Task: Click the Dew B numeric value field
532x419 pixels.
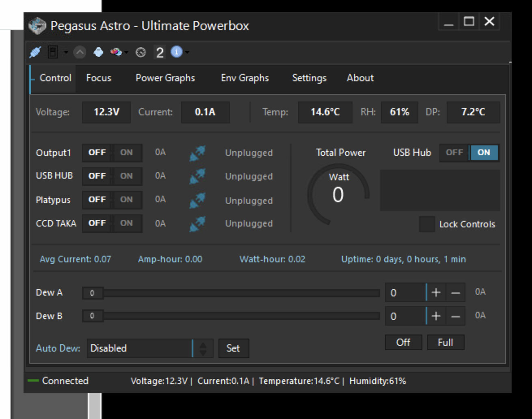Action: [x=405, y=316]
